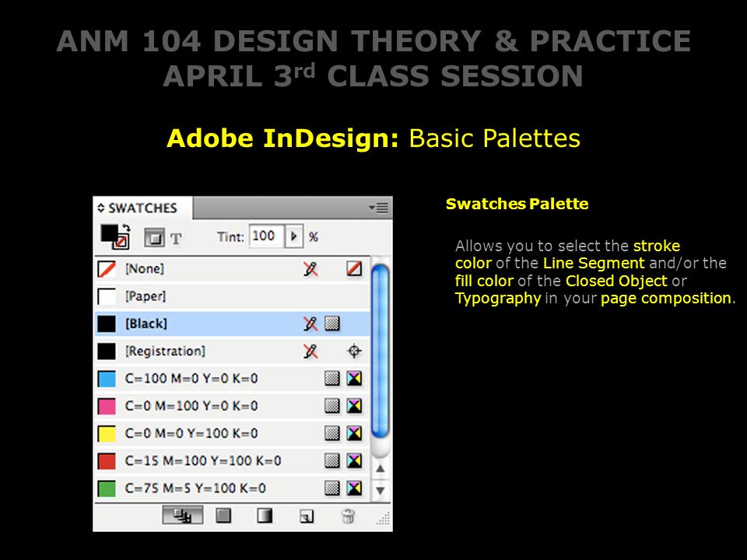
Task: Toggle Formatting Affects Text T button
Action: click(x=176, y=239)
